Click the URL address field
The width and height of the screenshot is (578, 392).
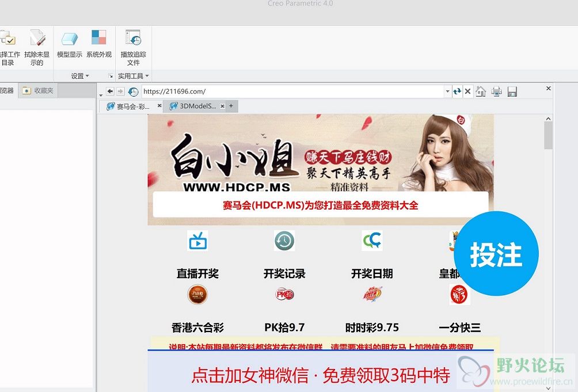[x=293, y=92]
